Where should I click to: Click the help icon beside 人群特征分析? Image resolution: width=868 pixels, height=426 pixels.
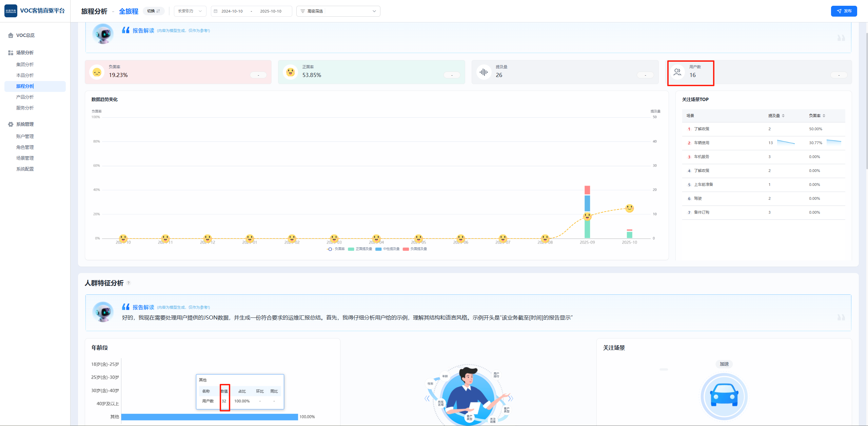[x=129, y=283]
